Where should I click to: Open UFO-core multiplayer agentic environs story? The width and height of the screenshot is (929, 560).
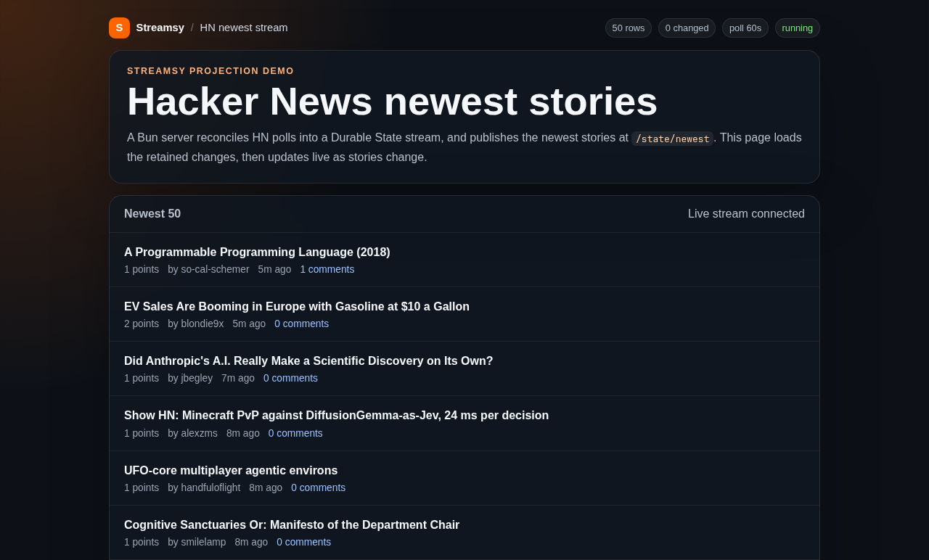click(x=231, y=471)
